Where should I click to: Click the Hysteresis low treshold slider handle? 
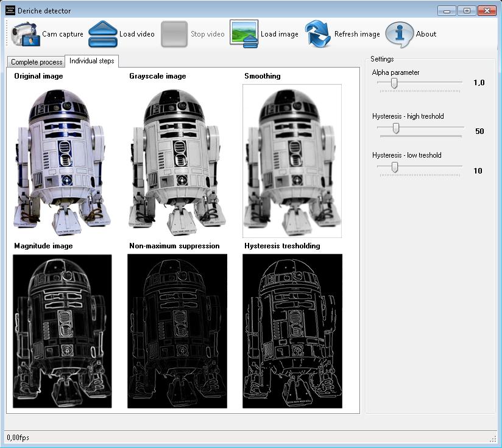[395, 167]
